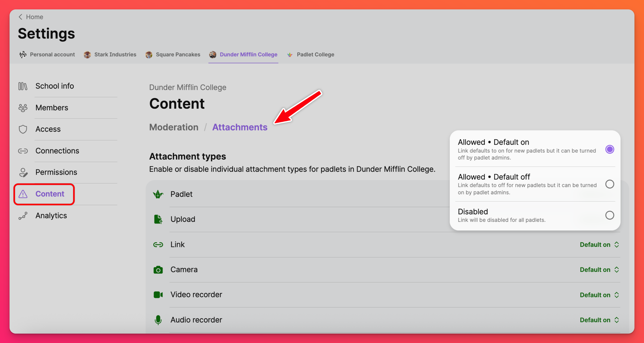Click the School info books icon
The height and width of the screenshot is (343, 644).
(23, 86)
